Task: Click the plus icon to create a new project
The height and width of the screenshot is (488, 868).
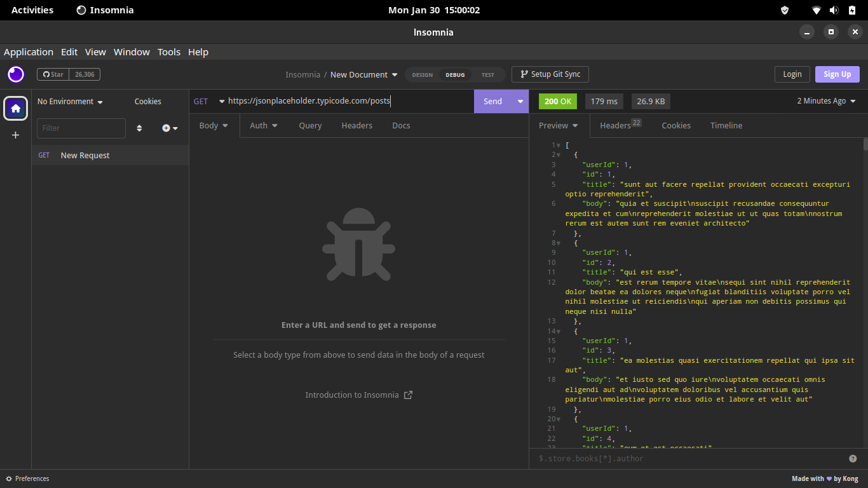Action: click(x=15, y=135)
